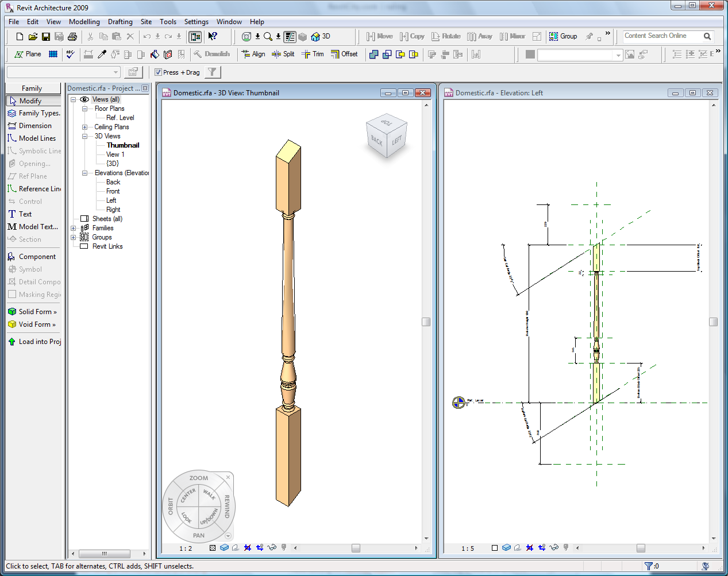Select the Plane tool in toolbar
The height and width of the screenshot is (576, 728).
pos(28,54)
